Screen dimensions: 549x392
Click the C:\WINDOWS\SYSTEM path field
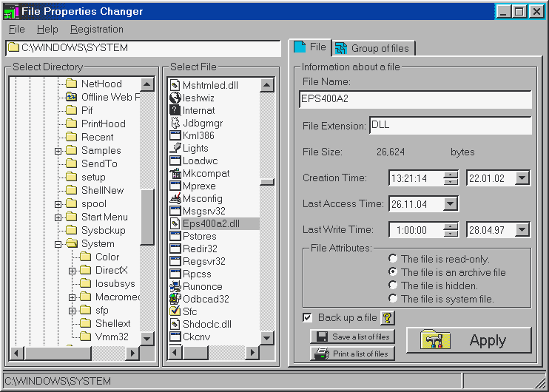[x=144, y=48]
